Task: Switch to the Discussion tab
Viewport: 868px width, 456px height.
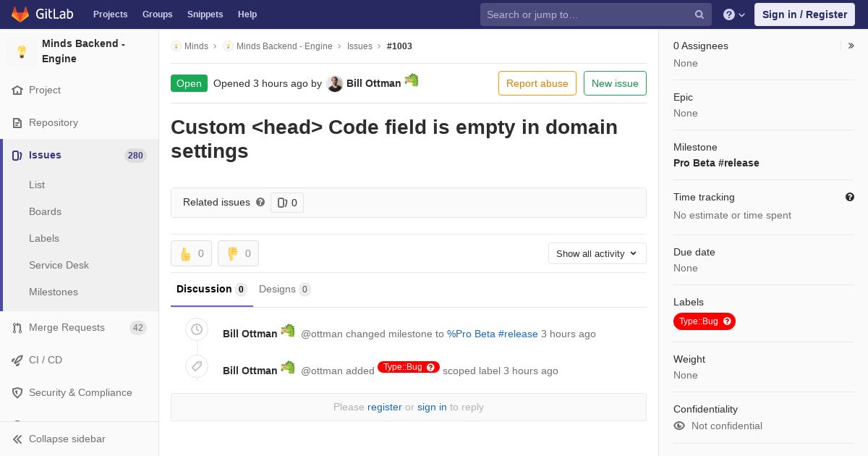Action: 212,290
